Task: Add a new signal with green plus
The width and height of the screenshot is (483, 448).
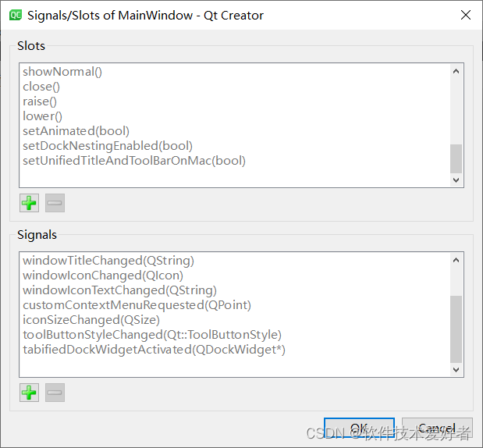Action: coord(30,393)
